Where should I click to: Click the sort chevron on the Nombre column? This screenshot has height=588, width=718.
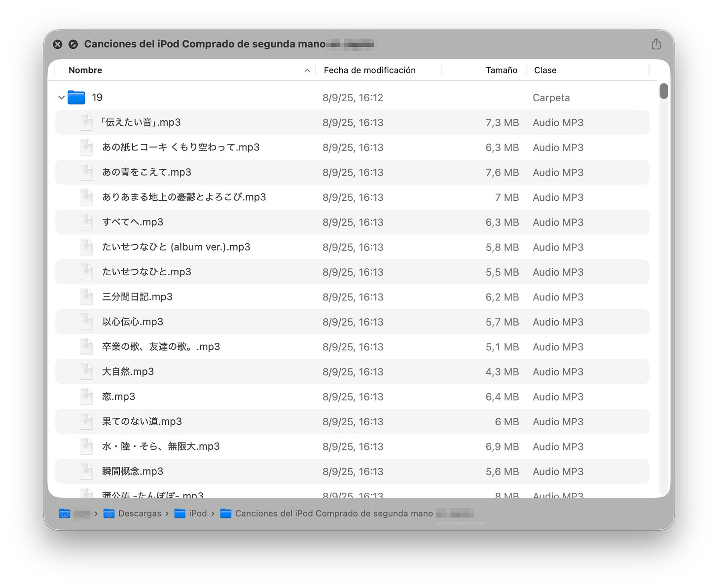tap(307, 70)
